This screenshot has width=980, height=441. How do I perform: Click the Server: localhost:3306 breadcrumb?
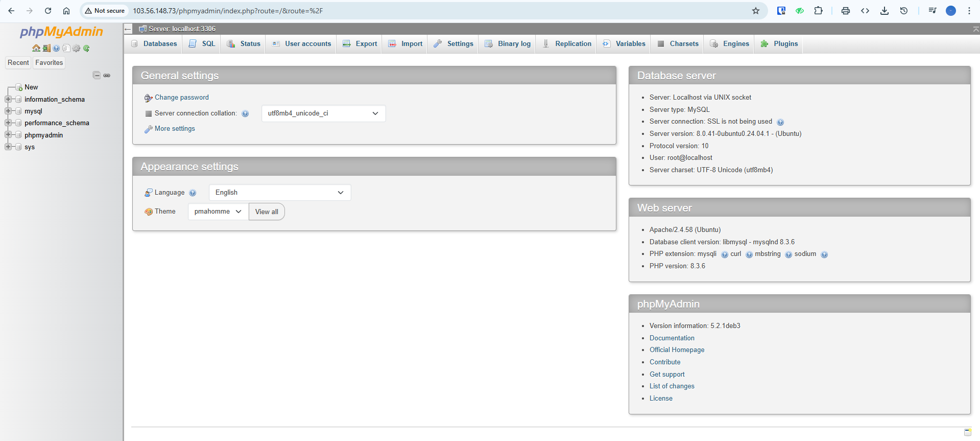(182, 29)
